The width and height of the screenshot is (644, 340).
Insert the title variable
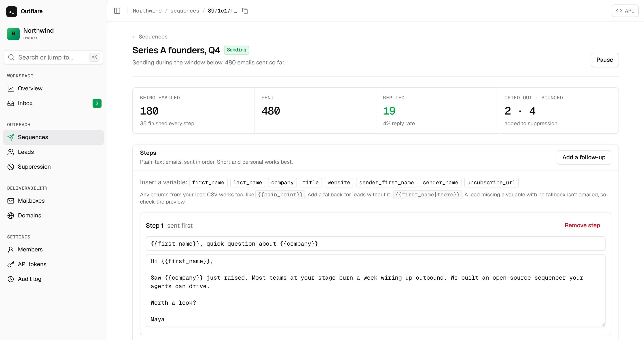pyautogui.click(x=311, y=183)
